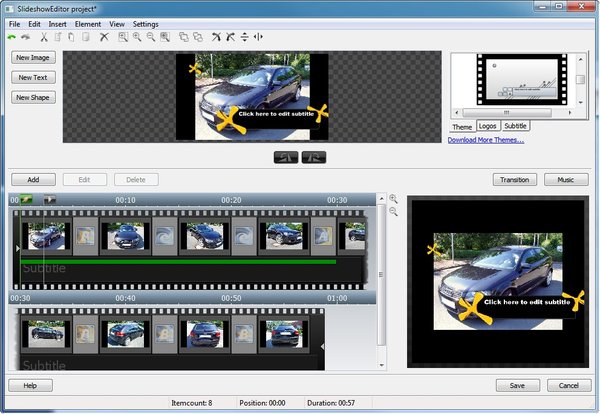The height and width of the screenshot is (414, 600).
Task: Click the 00:20 mark on the timeline ruler
Action: [x=231, y=200]
